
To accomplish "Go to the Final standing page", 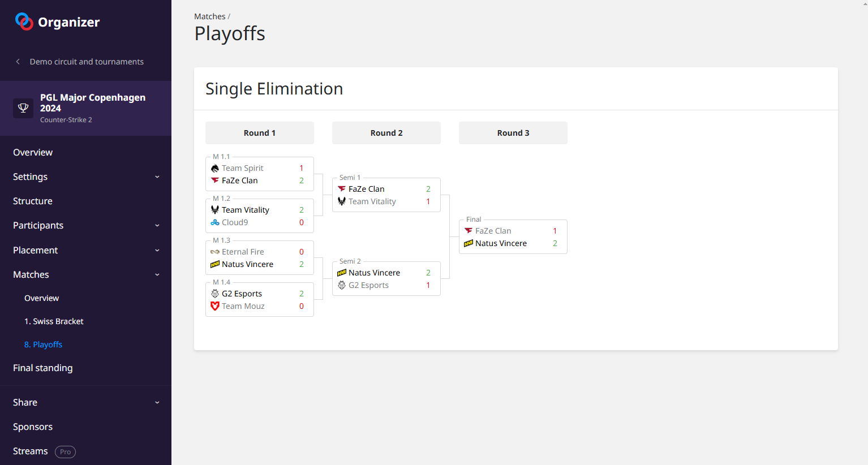I will (x=43, y=368).
